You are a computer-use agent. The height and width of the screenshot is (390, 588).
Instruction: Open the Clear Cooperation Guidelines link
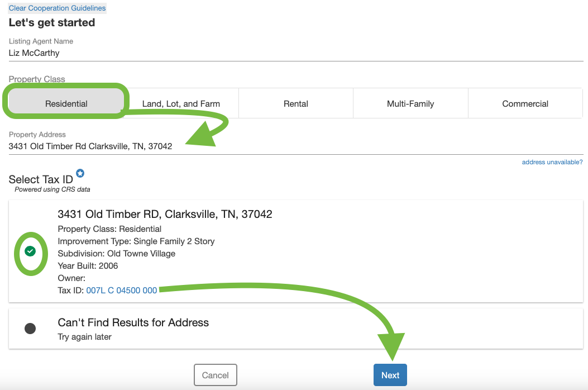pyautogui.click(x=57, y=8)
